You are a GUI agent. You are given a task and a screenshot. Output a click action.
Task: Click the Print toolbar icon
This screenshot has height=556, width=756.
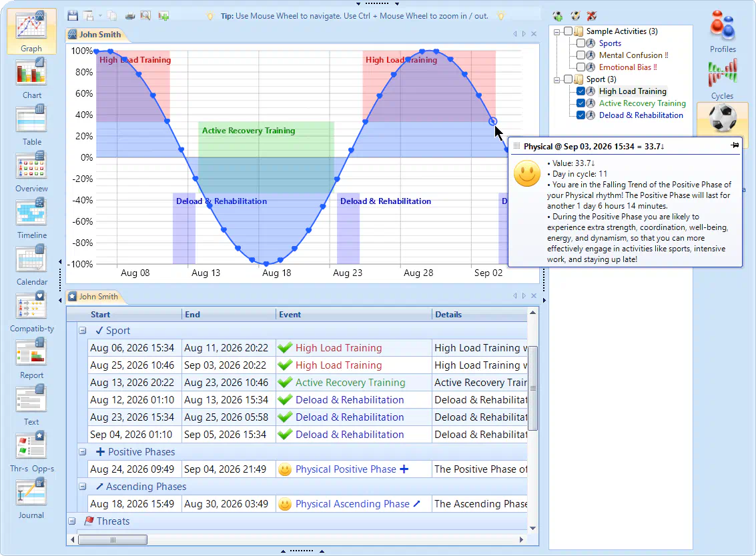tap(129, 16)
